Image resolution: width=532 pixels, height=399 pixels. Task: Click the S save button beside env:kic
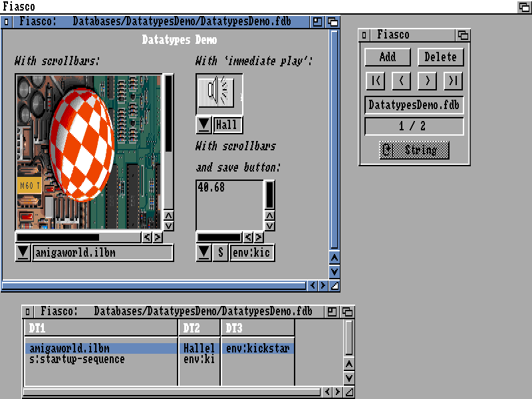tap(221, 253)
